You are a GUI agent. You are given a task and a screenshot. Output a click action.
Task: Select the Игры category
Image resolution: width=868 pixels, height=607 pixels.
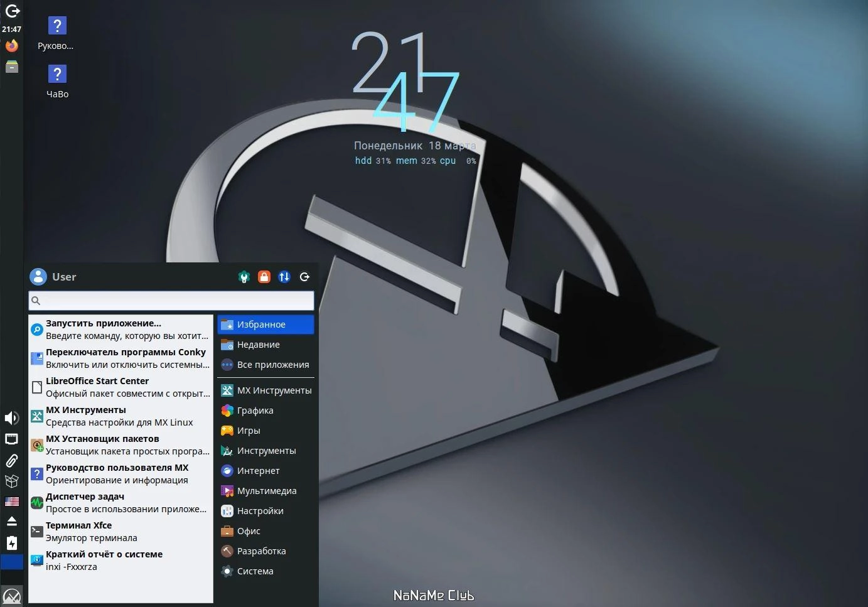(x=265, y=431)
